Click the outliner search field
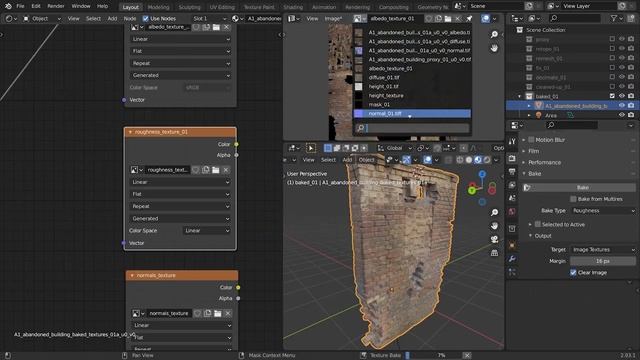The height and width of the screenshot is (360, 640). 575,18
